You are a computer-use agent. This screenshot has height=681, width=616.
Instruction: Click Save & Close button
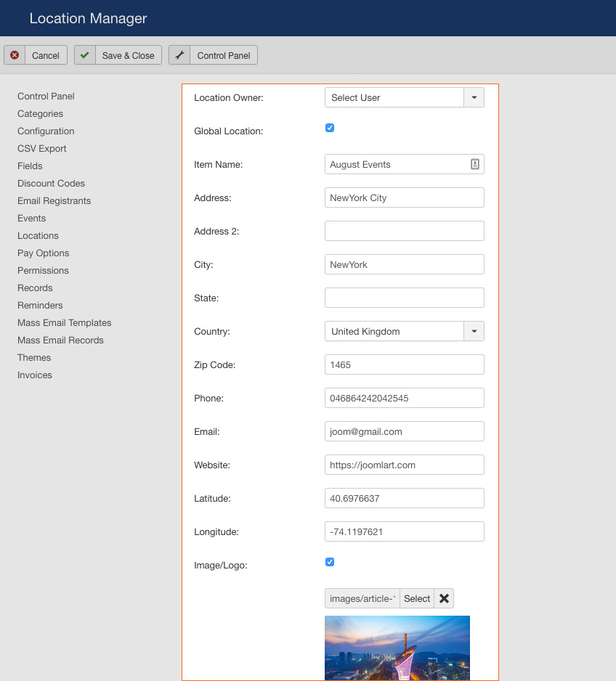(x=118, y=55)
